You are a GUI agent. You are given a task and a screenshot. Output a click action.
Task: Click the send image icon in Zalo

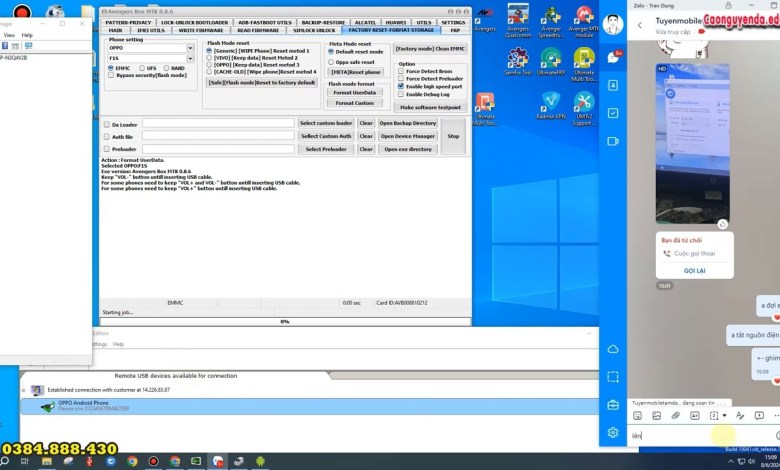656,415
